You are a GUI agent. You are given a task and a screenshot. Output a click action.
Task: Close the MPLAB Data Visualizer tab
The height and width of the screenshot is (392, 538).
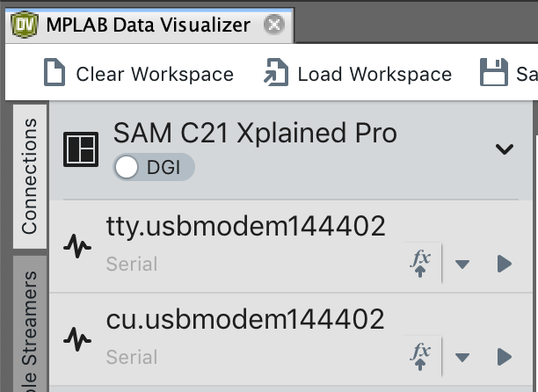pos(274,25)
